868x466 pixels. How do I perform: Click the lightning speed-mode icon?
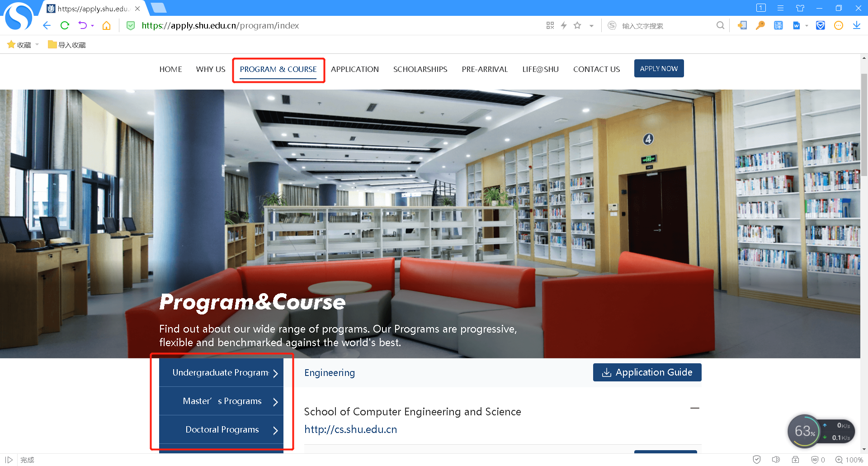(x=564, y=26)
